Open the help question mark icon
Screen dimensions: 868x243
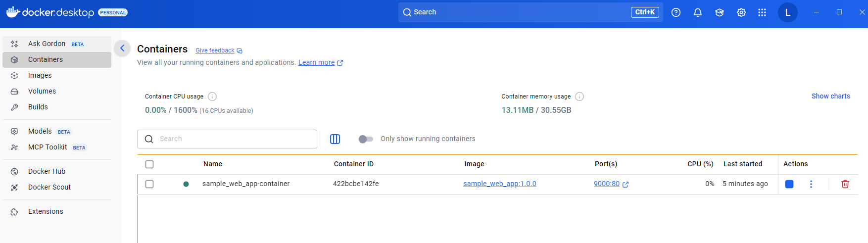(676, 12)
